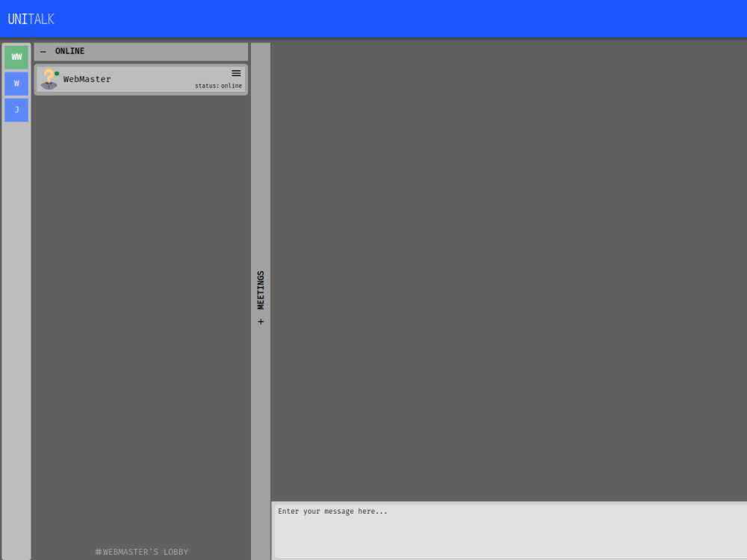Click the #WEBMASTER'S LOBBY channel label
Image resolution: width=747 pixels, height=560 pixels.
(141, 552)
